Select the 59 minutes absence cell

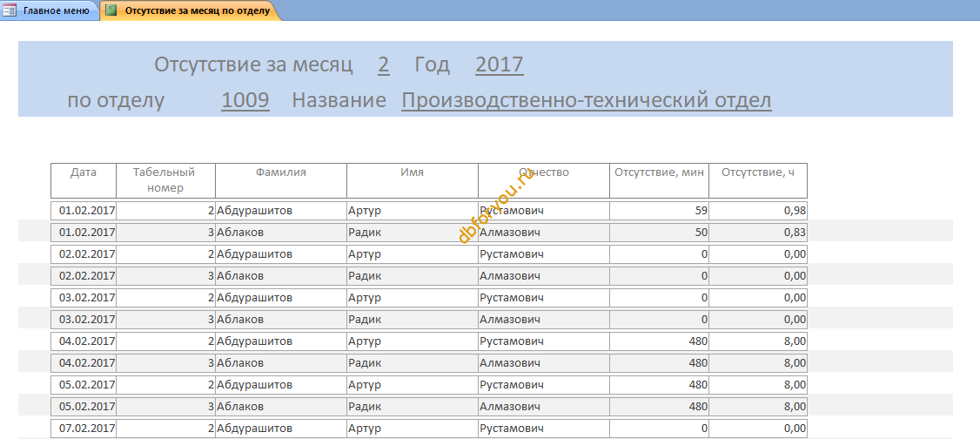(660, 211)
